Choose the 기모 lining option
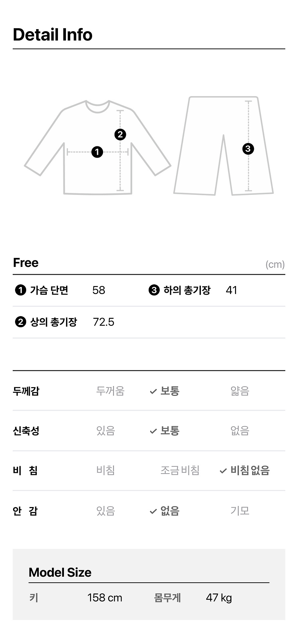The image size is (298, 644). pos(240,511)
